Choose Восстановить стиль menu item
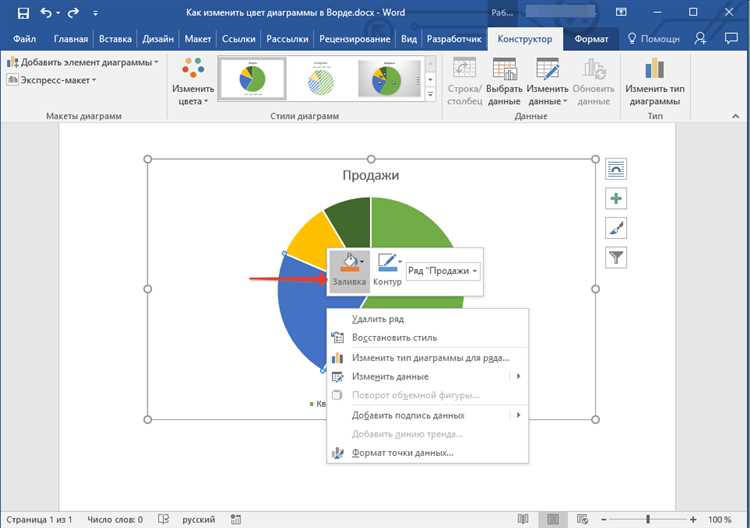Screen dimensions: 750x528 click(427, 338)
